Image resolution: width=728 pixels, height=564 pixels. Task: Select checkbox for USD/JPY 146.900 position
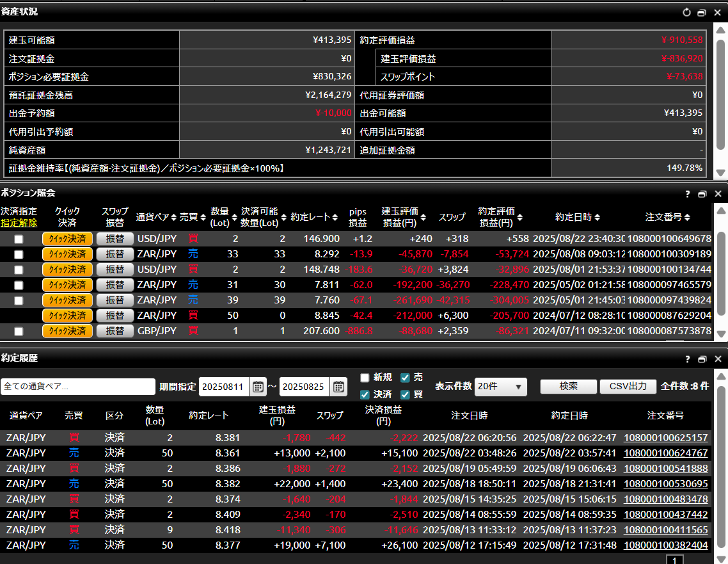point(19,239)
